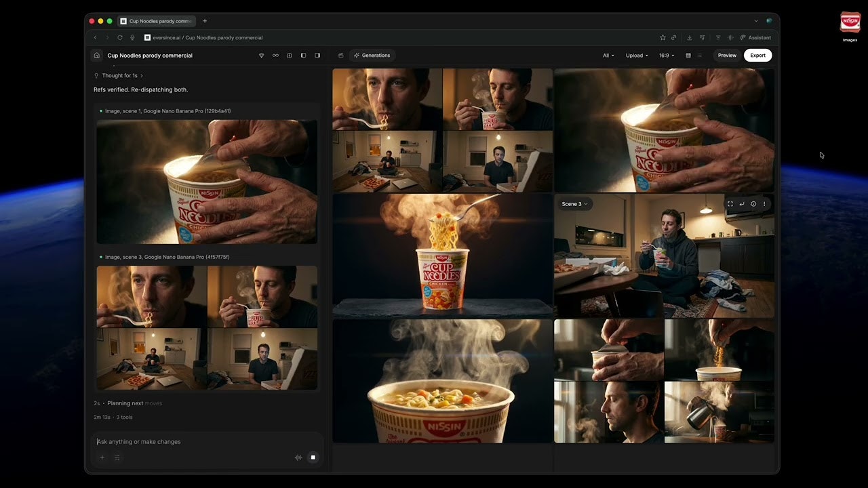Select the close-up soup cup generation
The image size is (868, 488).
[x=442, y=382]
